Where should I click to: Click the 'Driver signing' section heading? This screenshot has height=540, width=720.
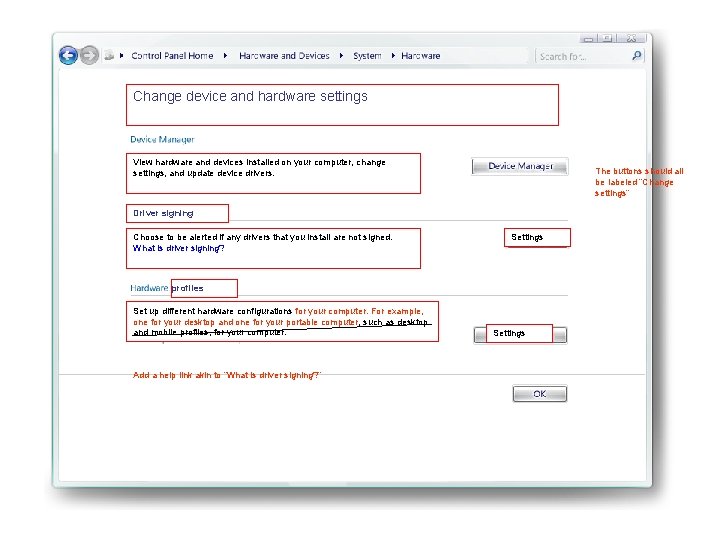(163, 213)
